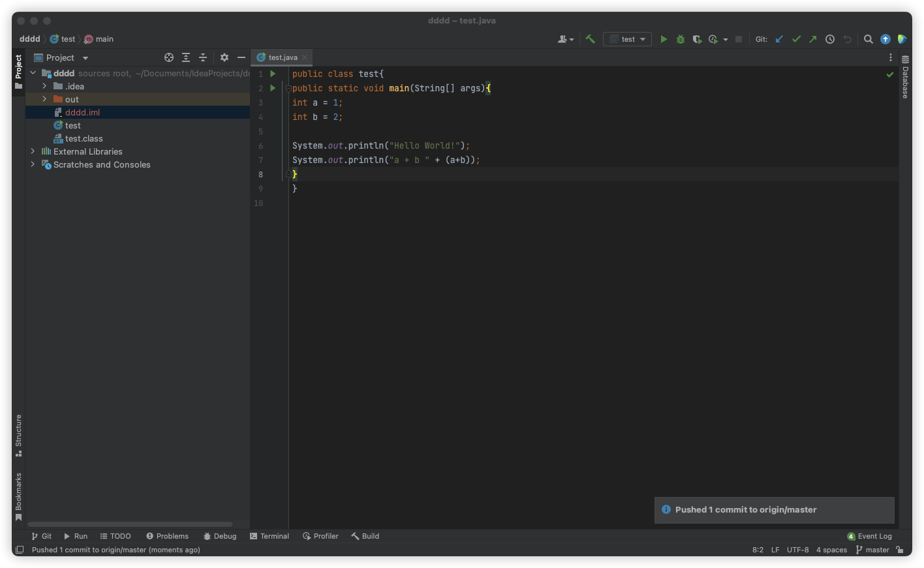Click Expand All in Project panel
924x568 pixels.
tap(186, 57)
